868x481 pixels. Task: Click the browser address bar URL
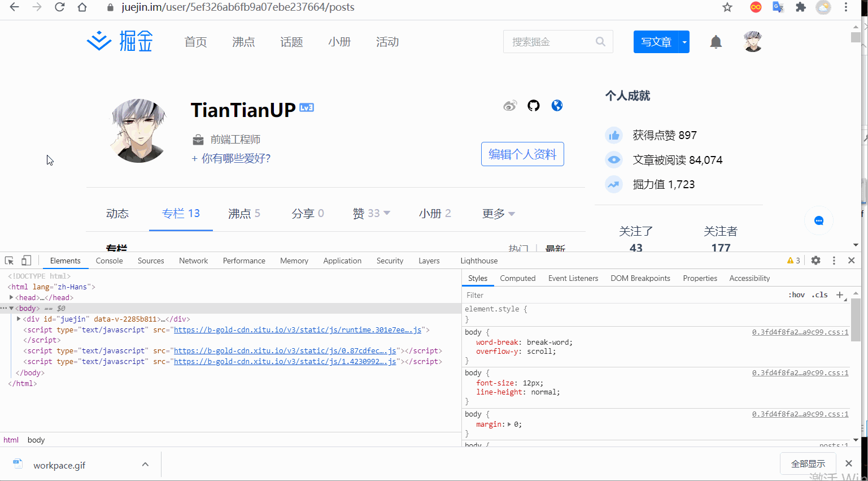click(x=238, y=7)
